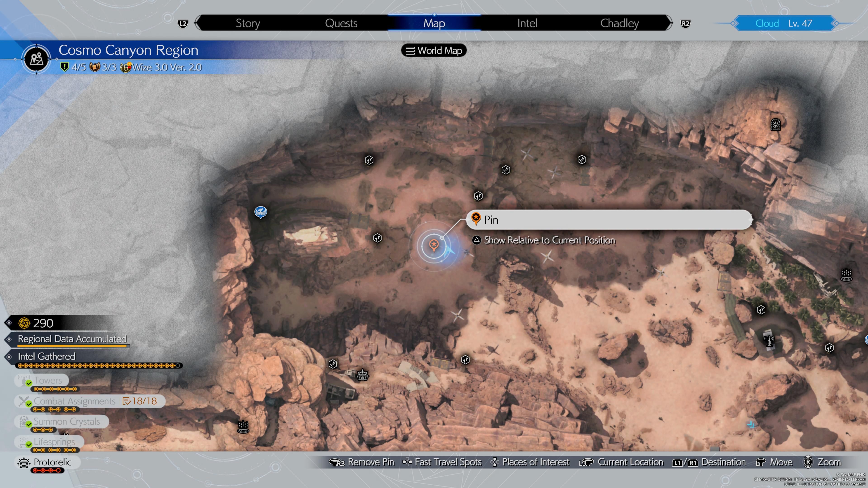Click the Pin tooltip label
Image resolution: width=868 pixels, height=488 pixels.
pyautogui.click(x=609, y=220)
